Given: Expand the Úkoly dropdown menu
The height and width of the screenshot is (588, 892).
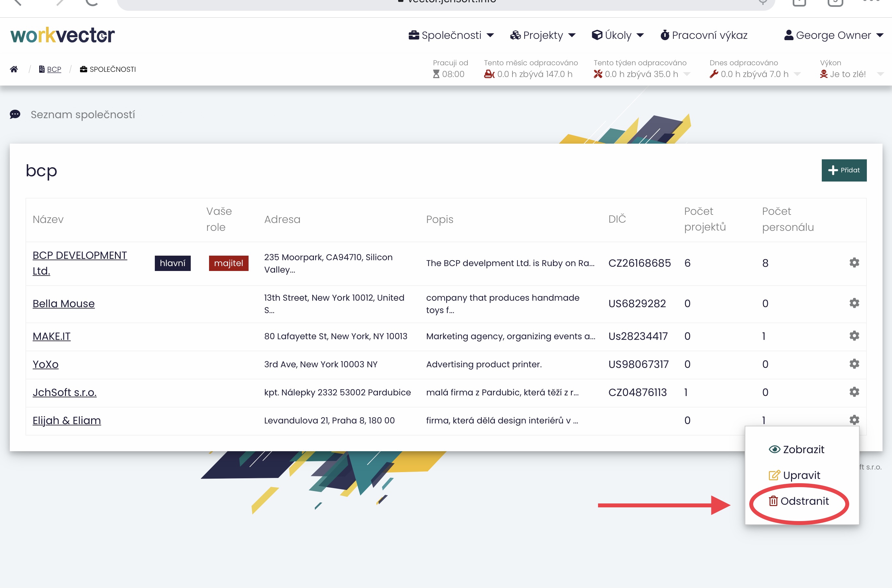Looking at the screenshot, I should click(617, 35).
